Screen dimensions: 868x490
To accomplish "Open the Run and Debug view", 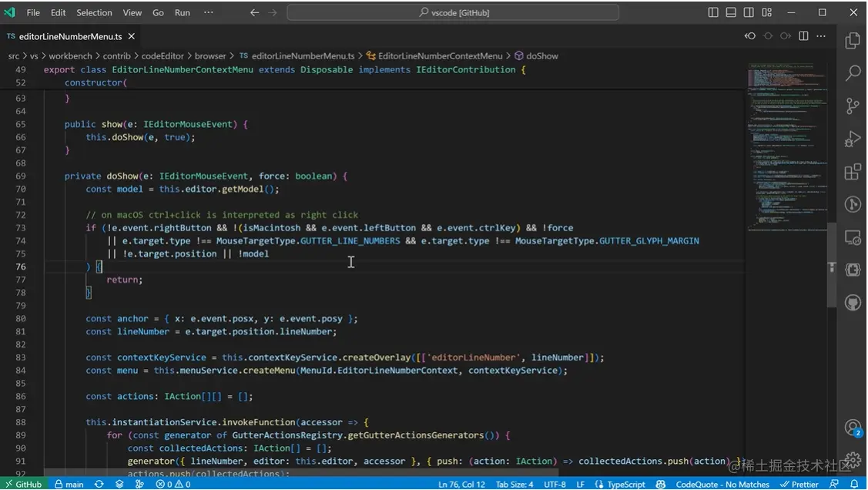I will tap(853, 139).
